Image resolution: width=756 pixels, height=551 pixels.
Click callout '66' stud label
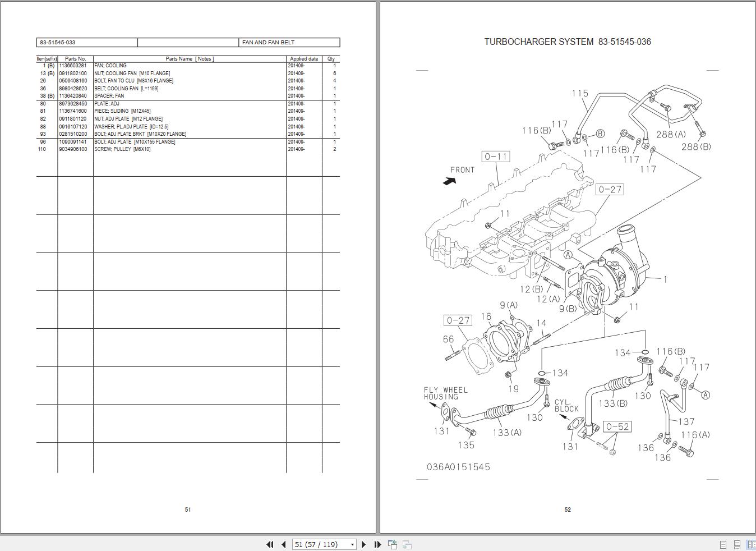tap(448, 339)
